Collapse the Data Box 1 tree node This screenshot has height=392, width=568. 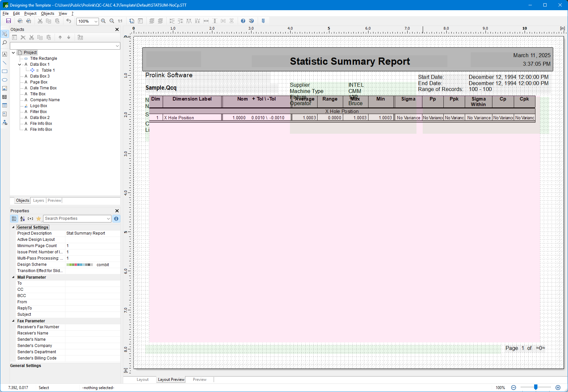[19, 64]
